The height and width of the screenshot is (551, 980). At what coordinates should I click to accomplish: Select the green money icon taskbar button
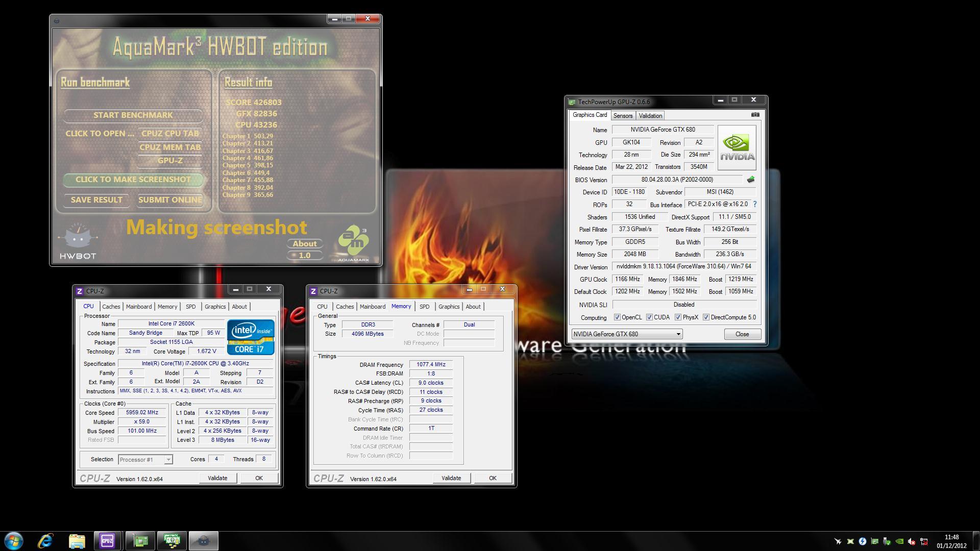172,541
